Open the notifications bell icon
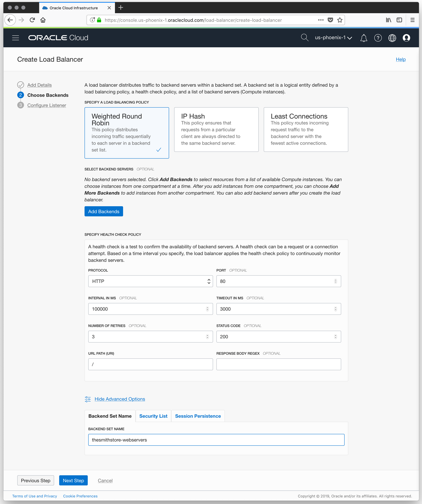The width and height of the screenshot is (422, 504). click(x=363, y=38)
